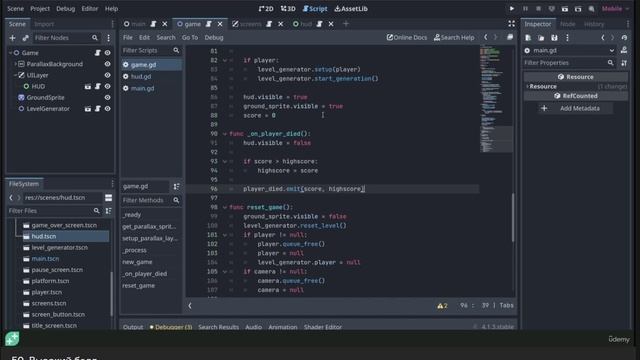Image resolution: width=640 pixels, height=360 pixels.
Task: Open the Editor menu
Action: click(89, 9)
